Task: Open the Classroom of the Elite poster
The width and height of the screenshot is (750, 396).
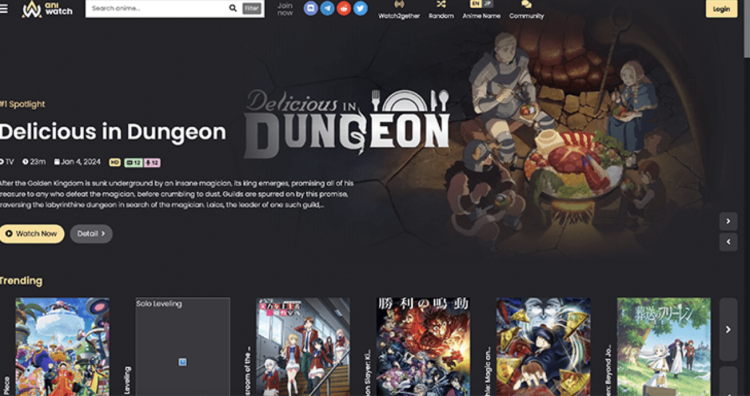Action: (x=303, y=347)
